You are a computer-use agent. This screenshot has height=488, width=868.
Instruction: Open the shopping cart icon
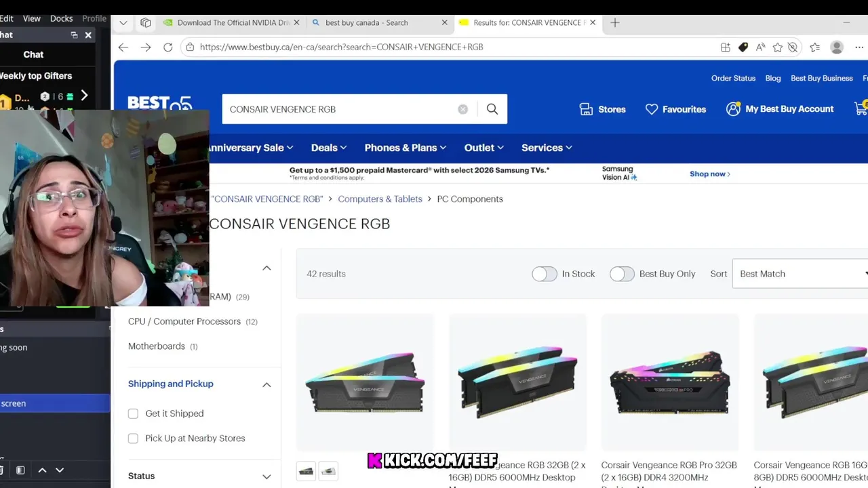861,108
